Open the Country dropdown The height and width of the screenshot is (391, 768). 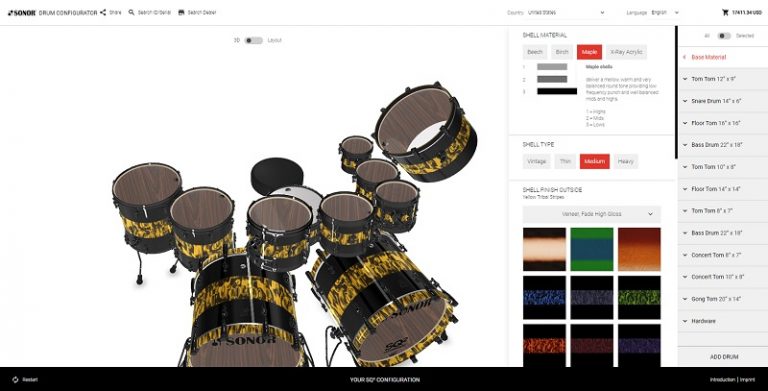click(x=566, y=13)
